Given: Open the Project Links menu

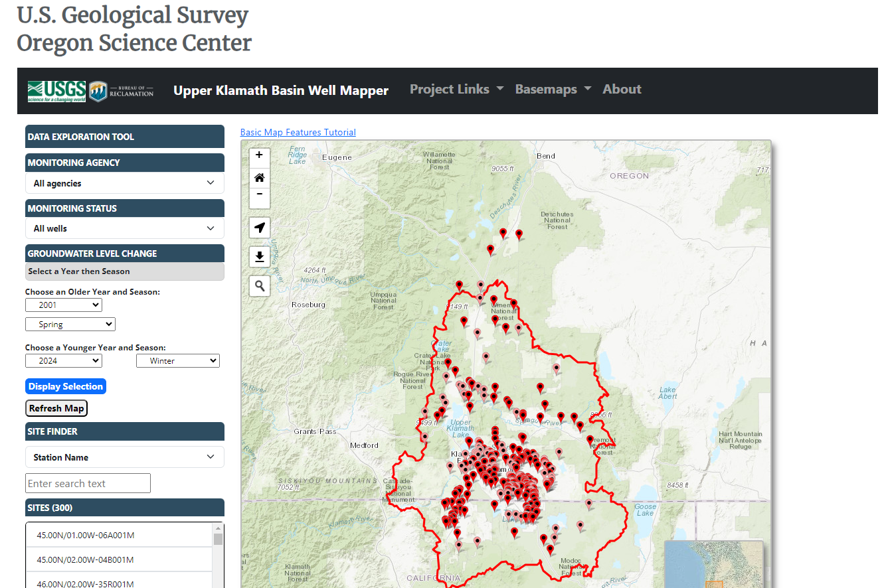Looking at the screenshot, I should pos(456,88).
